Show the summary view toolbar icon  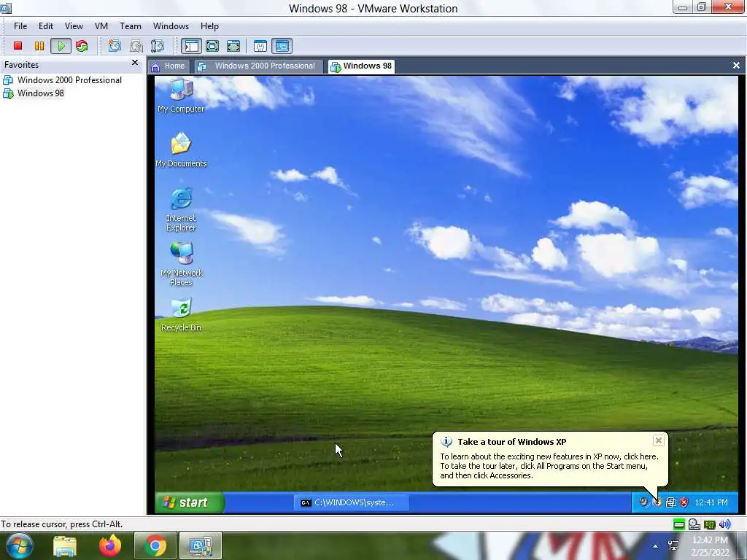tap(260, 46)
